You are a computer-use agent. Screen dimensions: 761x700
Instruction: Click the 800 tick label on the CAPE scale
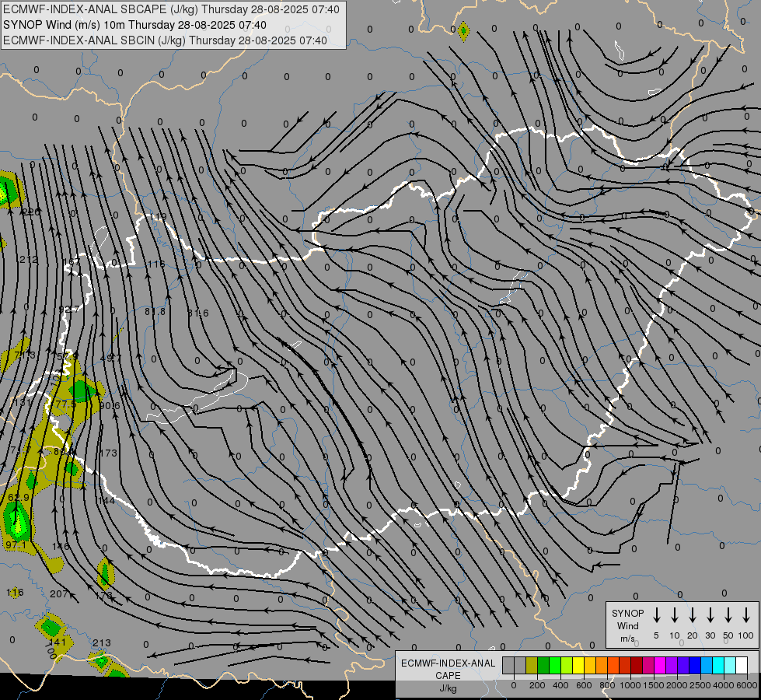coord(607,685)
